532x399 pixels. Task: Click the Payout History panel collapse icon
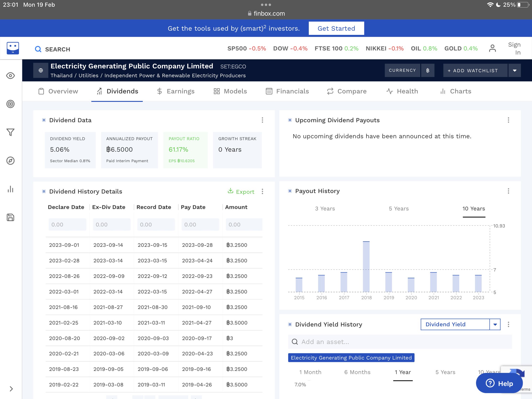click(290, 191)
